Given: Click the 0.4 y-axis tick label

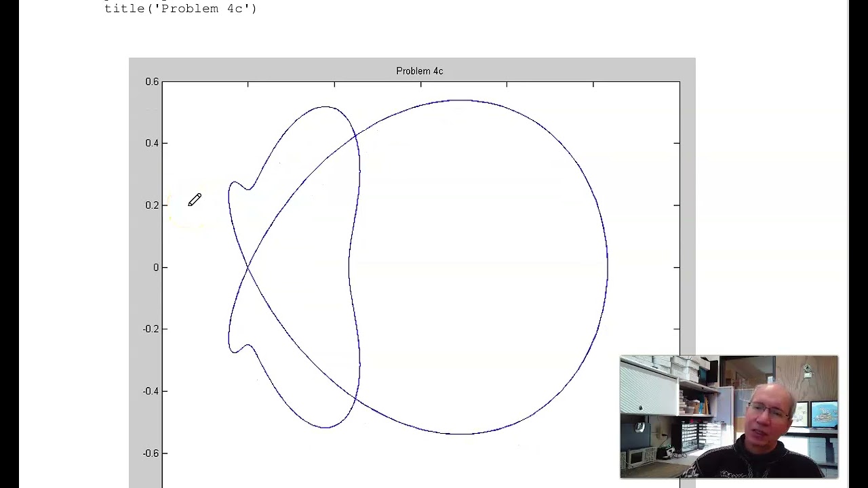Looking at the screenshot, I should (x=152, y=143).
